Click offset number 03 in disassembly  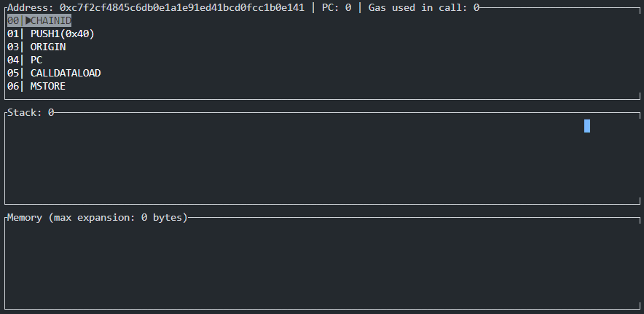[13, 47]
